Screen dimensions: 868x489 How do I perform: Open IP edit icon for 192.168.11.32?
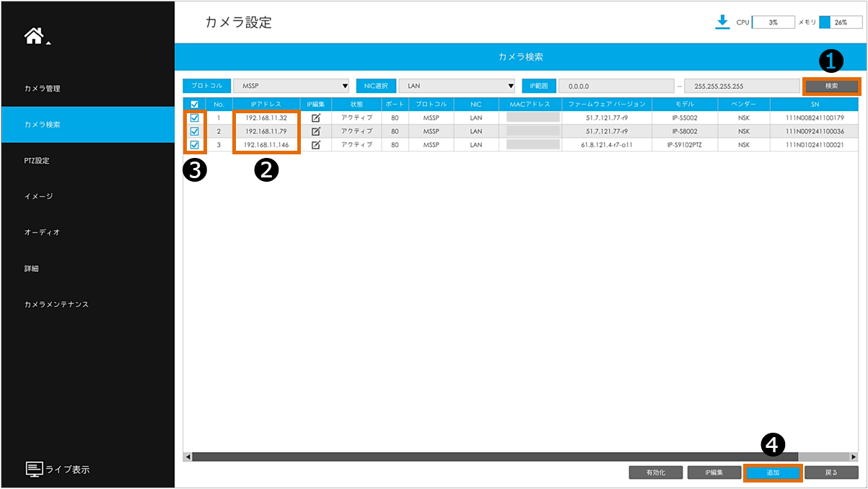(315, 118)
